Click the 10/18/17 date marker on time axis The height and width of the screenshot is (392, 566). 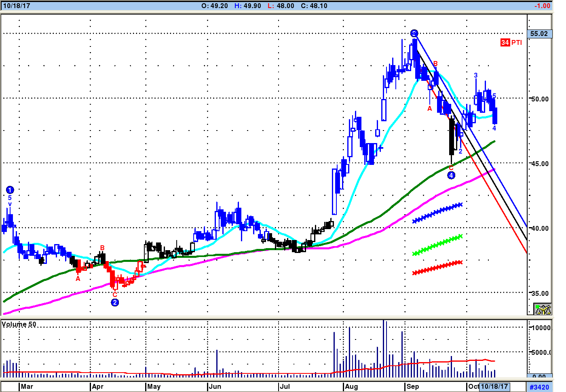click(494, 386)
